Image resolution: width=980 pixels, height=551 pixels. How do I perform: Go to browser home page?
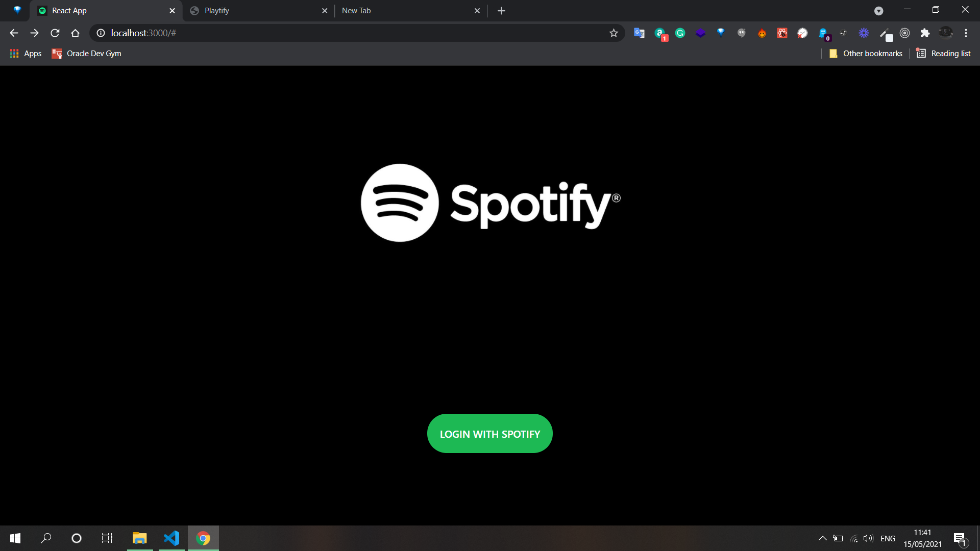(x=76, y=33)
